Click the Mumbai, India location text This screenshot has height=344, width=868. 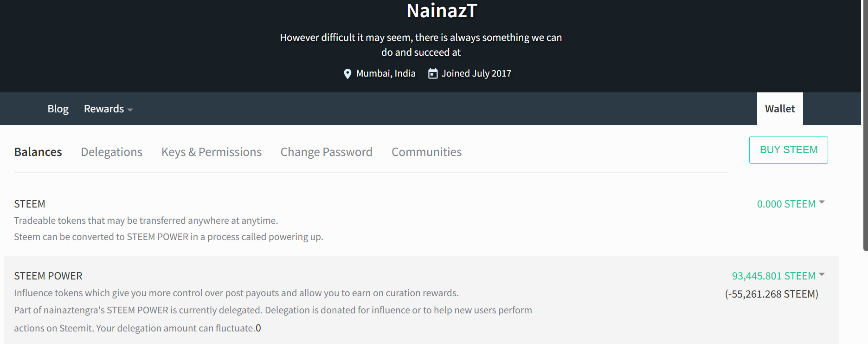[x=386, y=73]
